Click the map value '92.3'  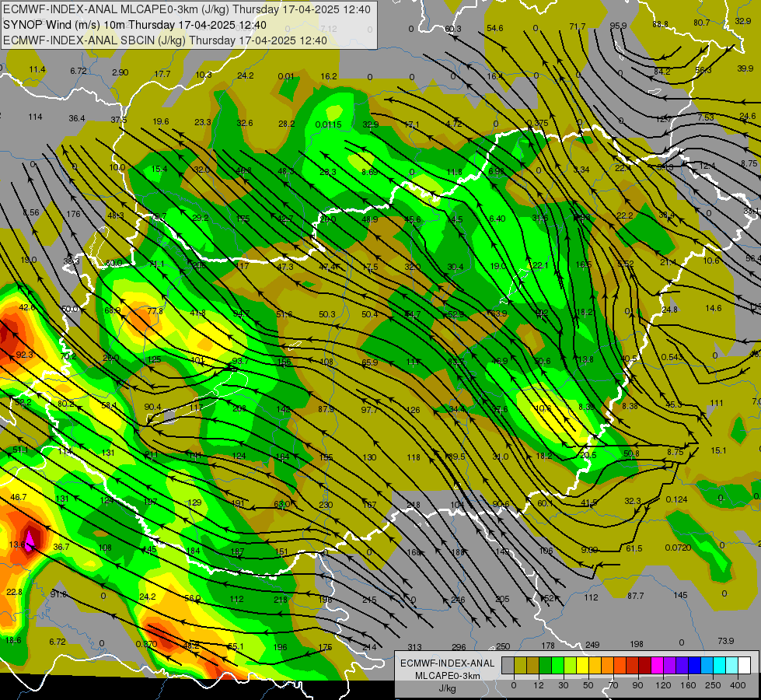coord(24,355)
